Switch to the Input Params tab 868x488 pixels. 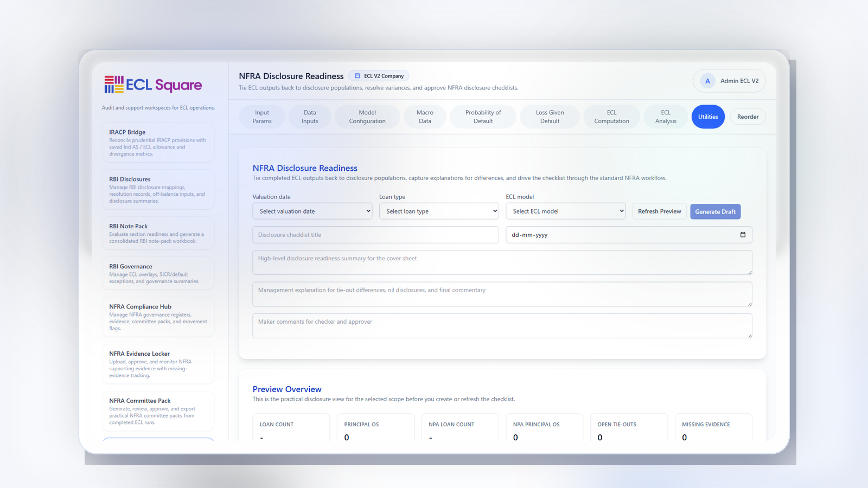(x=262, y=117)
